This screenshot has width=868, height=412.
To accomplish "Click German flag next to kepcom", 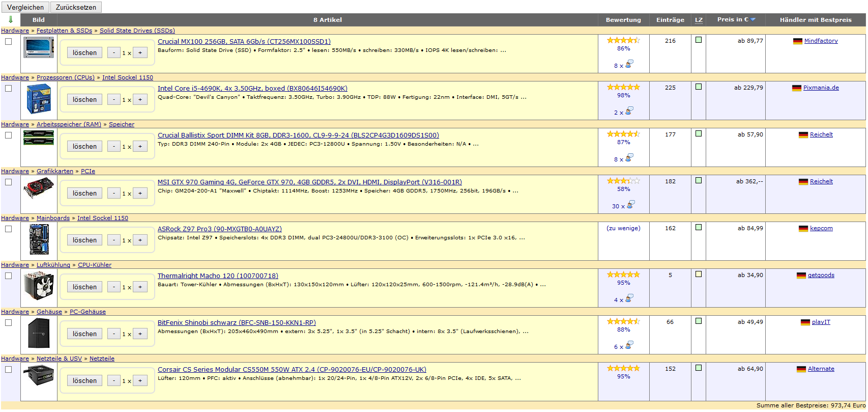I will coord(803,229).
